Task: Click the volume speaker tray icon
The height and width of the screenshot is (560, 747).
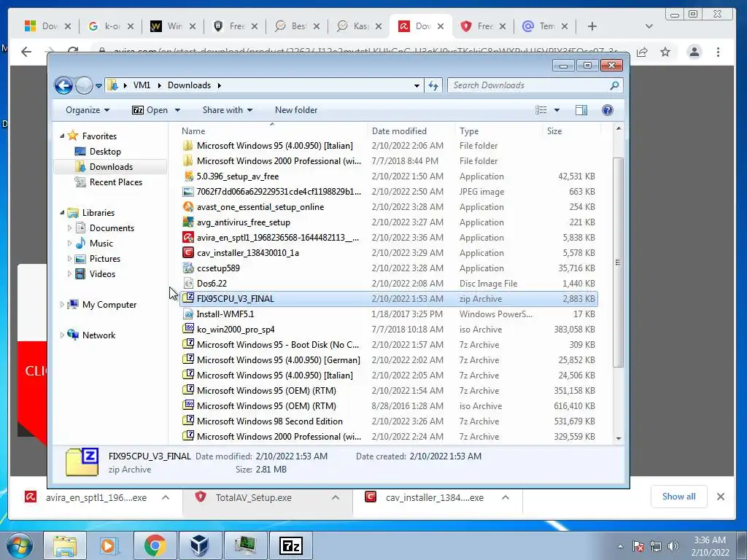Action: pyautogui.click(x=673, y=546)
